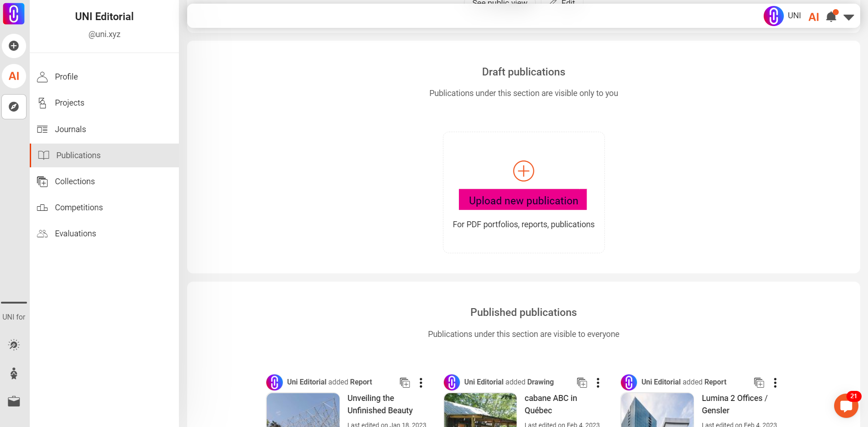Open the Explore compass icon
The height and width of the screenshot is (427, 868).
(x=14, y=107)
